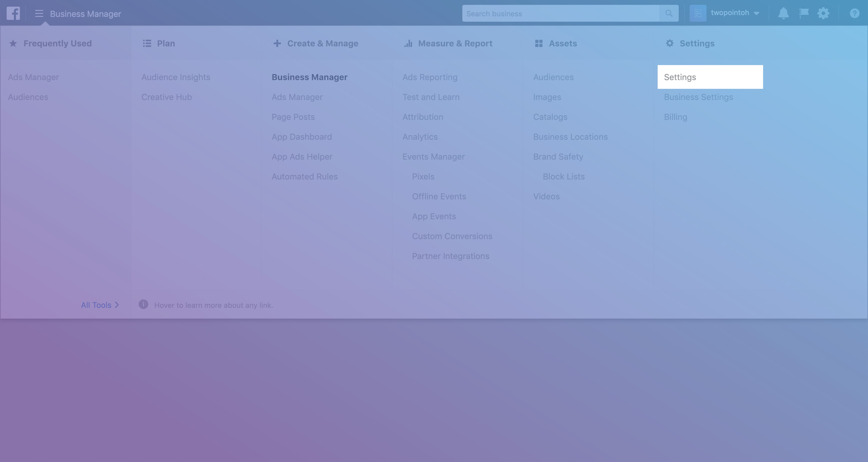Open Business Settings from Settings column
The image size is (868, 462).
click(698, 97)
